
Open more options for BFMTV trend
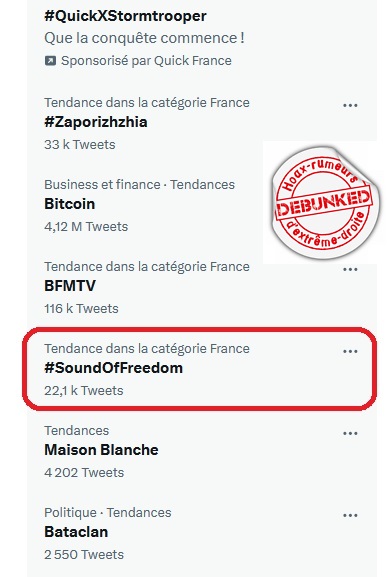click(350, 269)
